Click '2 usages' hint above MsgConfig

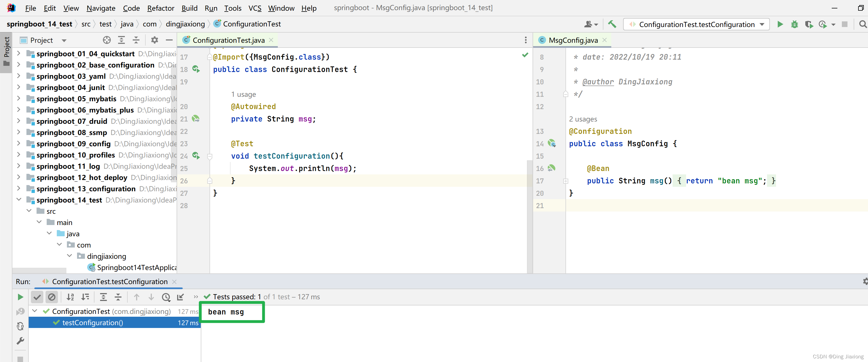click(583, 119)
